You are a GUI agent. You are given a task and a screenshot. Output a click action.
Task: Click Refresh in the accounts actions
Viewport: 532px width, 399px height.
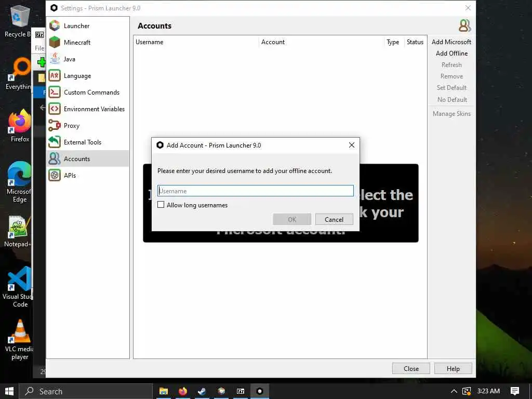451,65
